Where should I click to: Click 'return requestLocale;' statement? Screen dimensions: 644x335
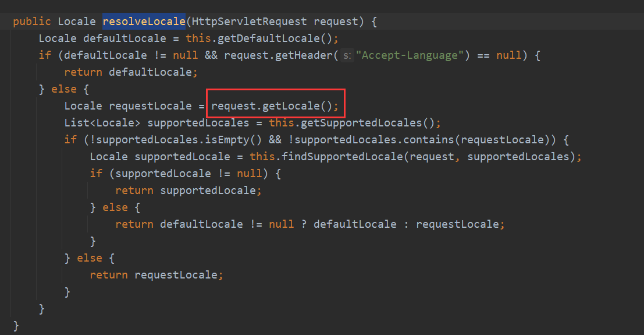coord(156,274)
